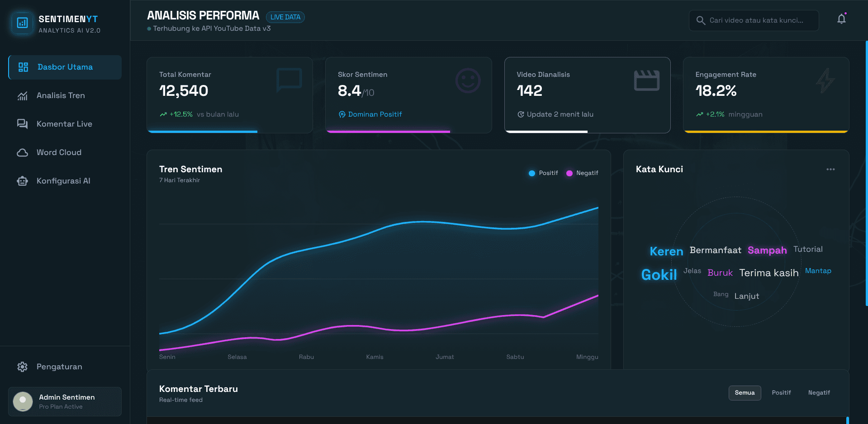Open the Kata Kunci options menu

pyautogui.click(x=830, y=169)
